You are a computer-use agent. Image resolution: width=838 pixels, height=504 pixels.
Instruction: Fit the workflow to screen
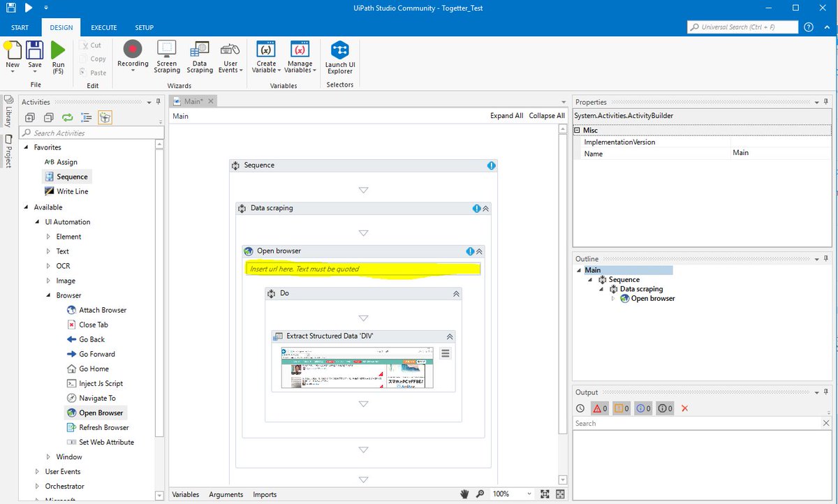(x=543, y=494)
